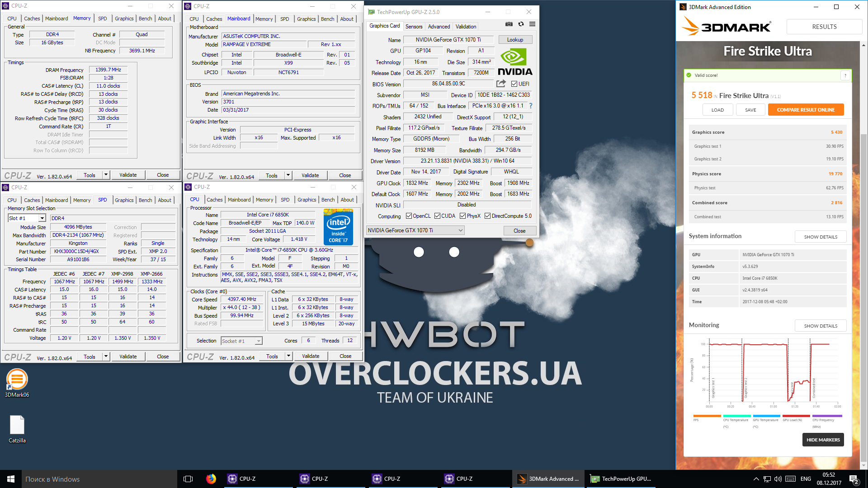Click the ENG language indicator
Viewport: 868px width, 488px height.
coord(806,479)
